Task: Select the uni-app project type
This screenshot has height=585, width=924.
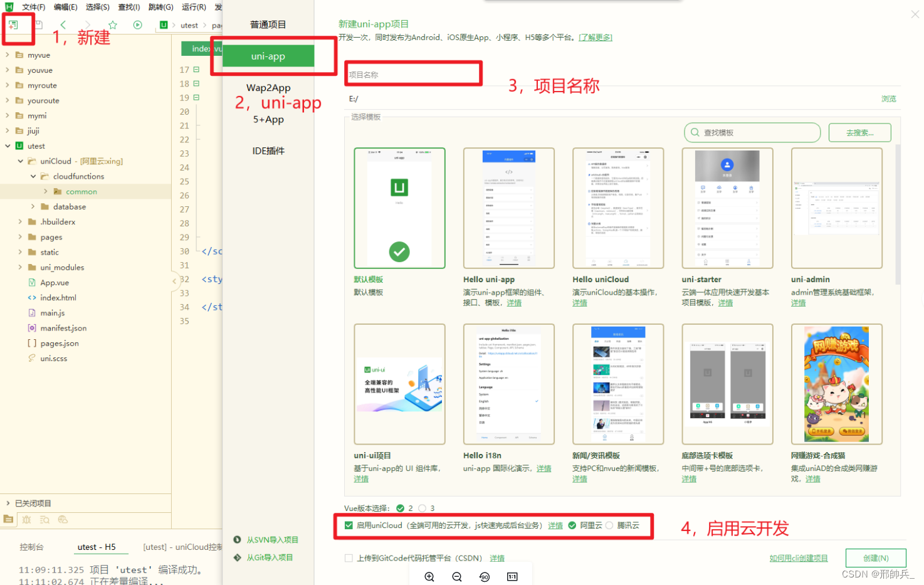Action: click(268, 56)
